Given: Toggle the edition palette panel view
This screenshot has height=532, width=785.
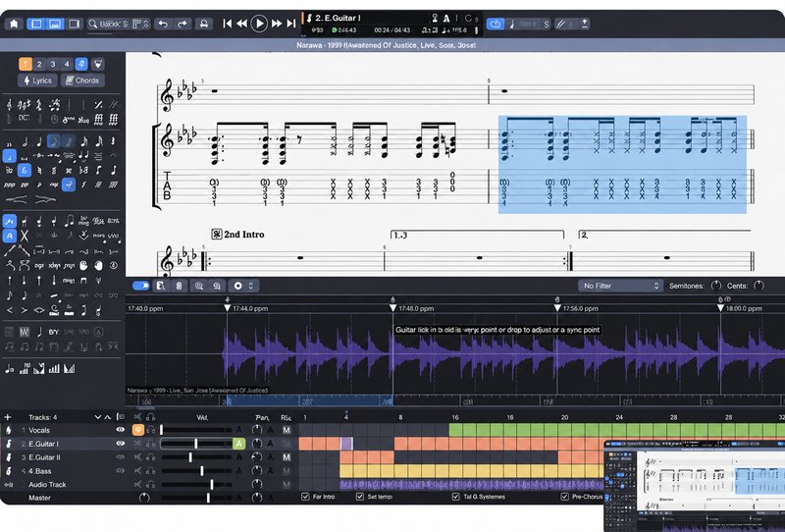Looking at the screenshot, I should tap(36, 24).
